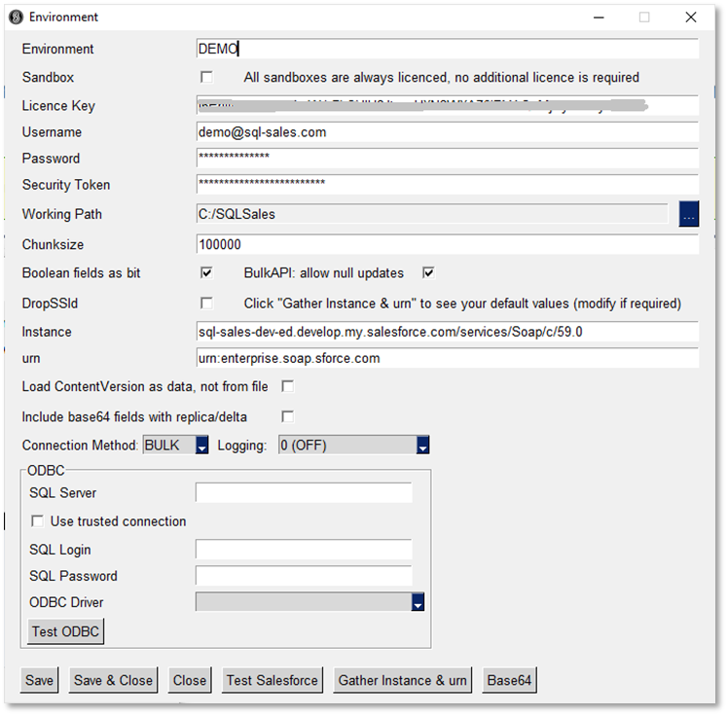Close the Environment window with X
The width and height of the screenshot is (728, 716).
point(691,18)
